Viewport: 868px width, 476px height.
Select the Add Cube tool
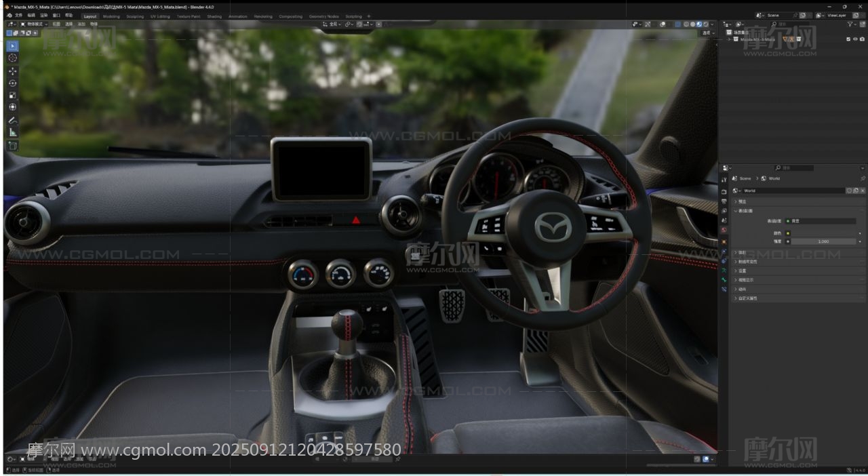(x=13, y=146)
